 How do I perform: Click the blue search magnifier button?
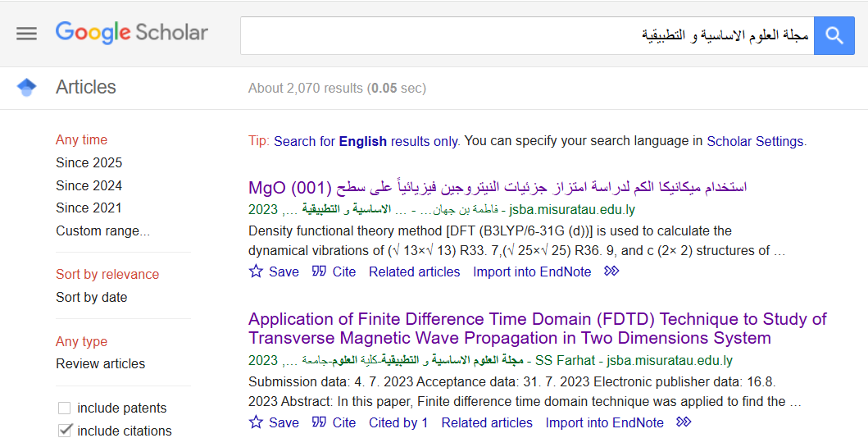pyautogui.click(x=834, y=35)
